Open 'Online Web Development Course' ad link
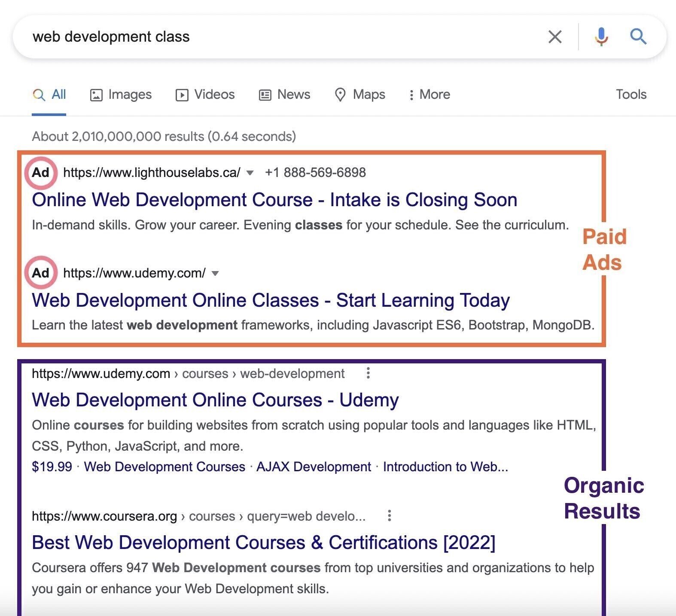The image size is (676, 616). click(x=274, y=200)
